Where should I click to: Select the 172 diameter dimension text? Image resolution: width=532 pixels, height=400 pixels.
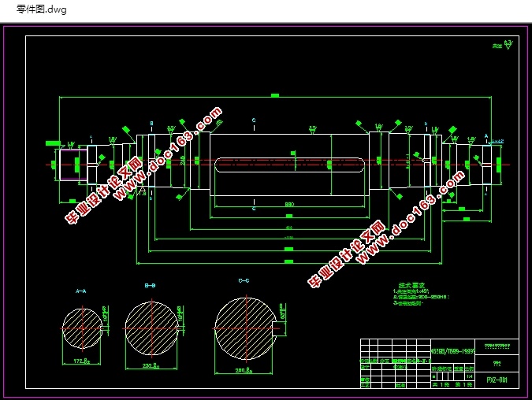[x=81, y=361]
